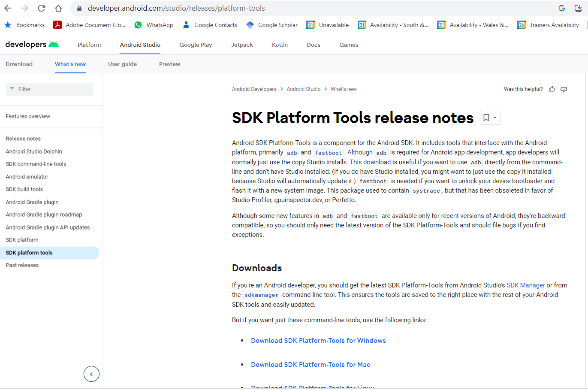
Task: Open Android Gradle plugin API updates
Action: [48, 227]
